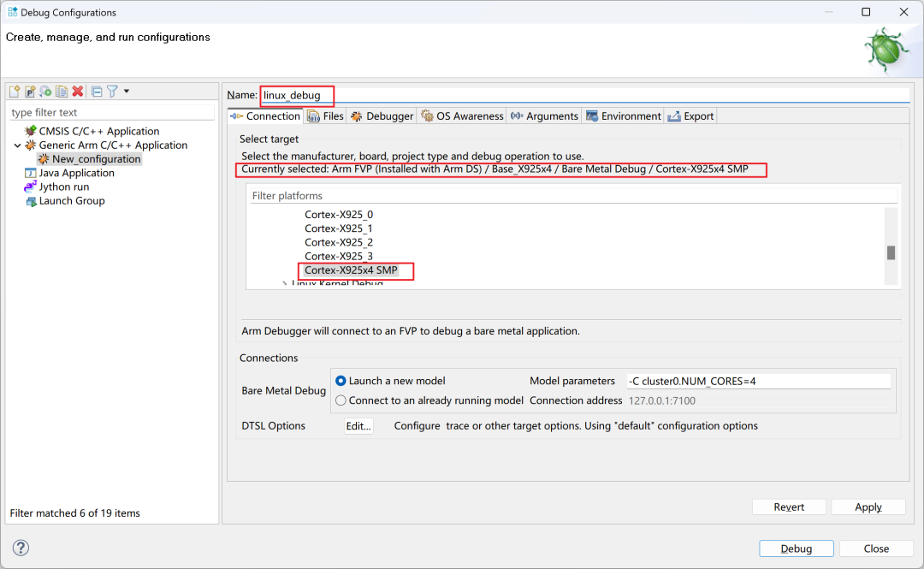The height and width of the screenshot is (569, 924).
Task: Open the help question mark icon
Action: [21, 548]
